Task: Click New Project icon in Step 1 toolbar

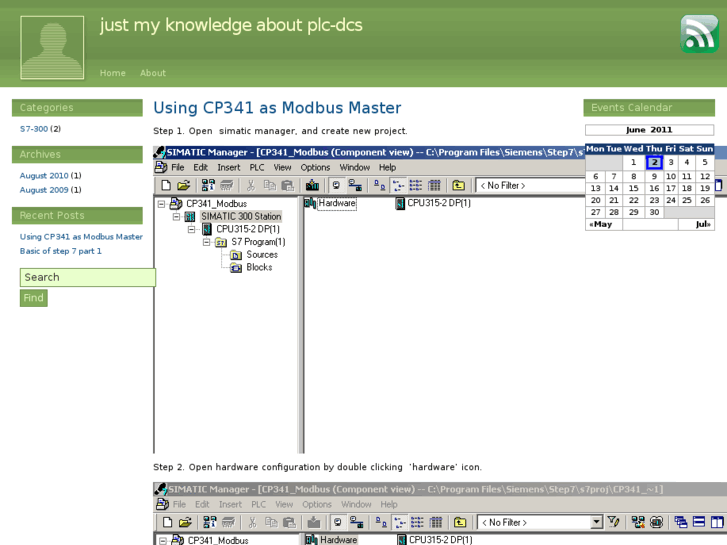Action: point(166,186)
